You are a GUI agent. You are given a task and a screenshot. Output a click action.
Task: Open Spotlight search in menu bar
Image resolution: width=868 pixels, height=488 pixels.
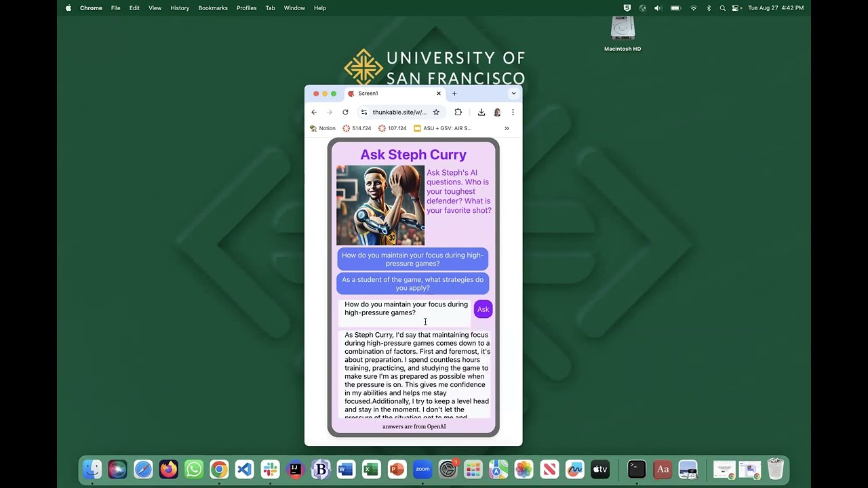pyautogui.click(x=722, y=8)
